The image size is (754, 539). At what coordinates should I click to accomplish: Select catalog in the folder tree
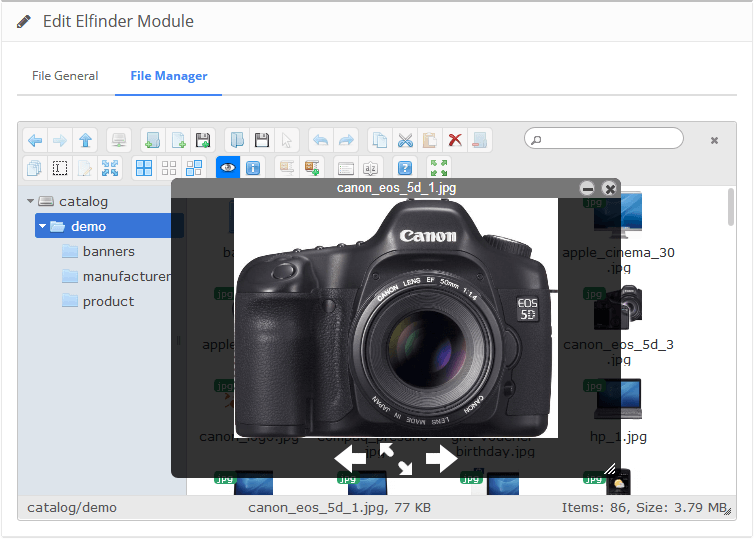click(83, 201)
